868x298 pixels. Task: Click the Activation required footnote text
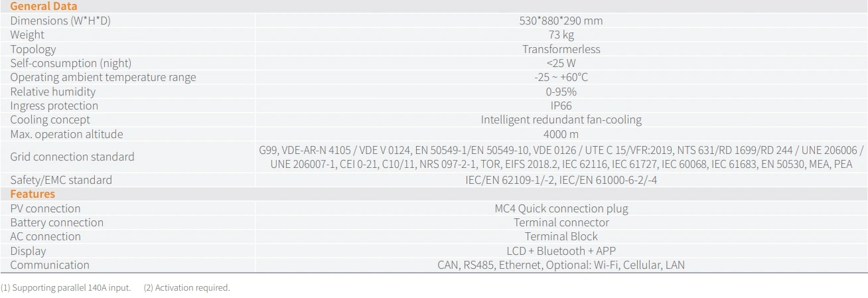[192, 287]
